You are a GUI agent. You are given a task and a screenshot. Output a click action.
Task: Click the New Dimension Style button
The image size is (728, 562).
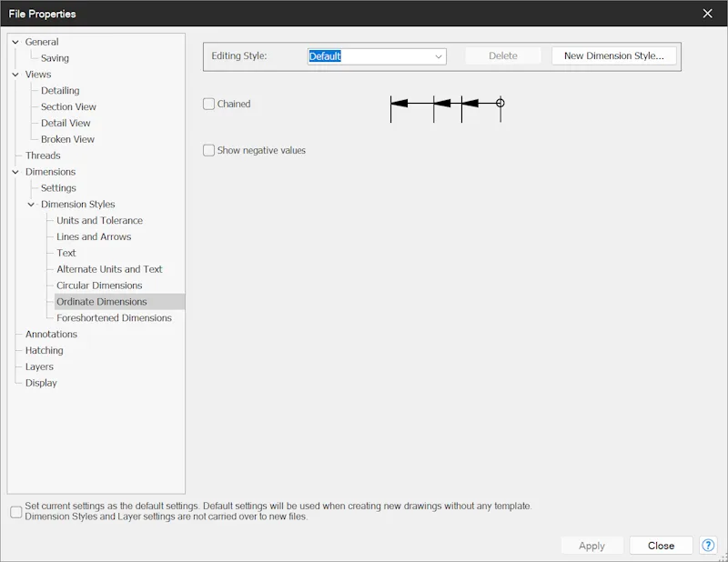[x=613, y=55]
